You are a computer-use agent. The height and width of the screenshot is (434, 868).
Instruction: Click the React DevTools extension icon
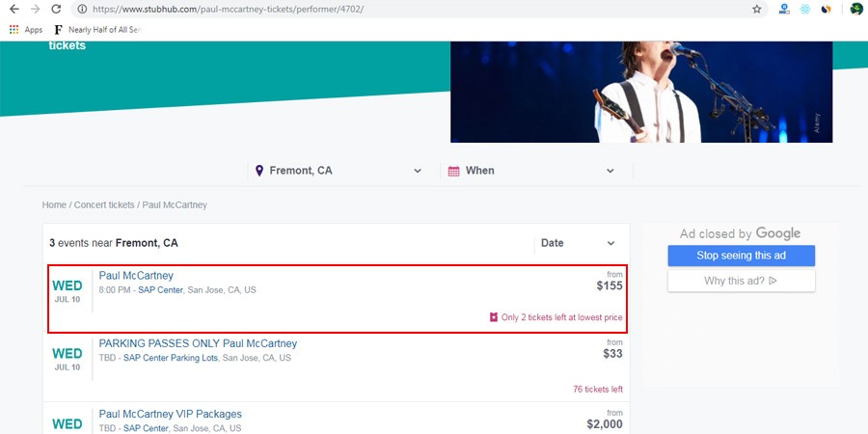[x=805, y=9]
